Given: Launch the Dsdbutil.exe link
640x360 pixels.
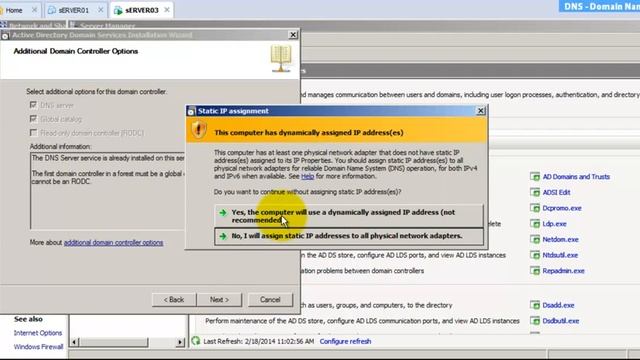Looking at the screenshot, I should click(x=560, y=321).
